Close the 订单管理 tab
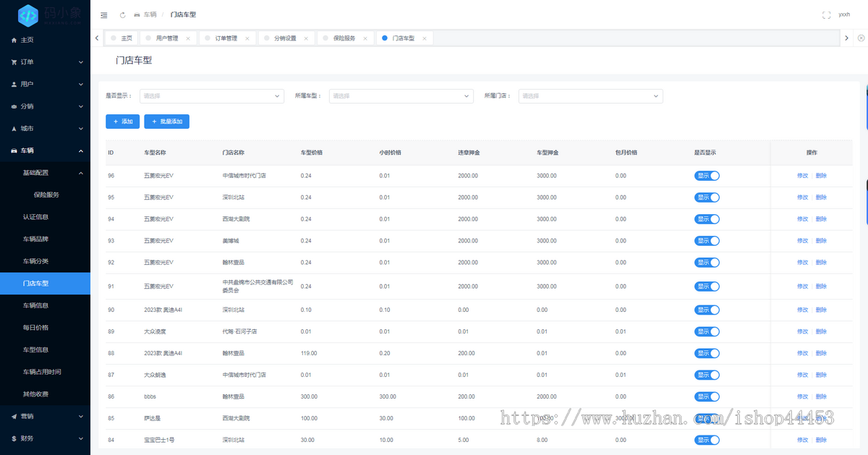Image resolution: width=868 pixels, height=455 pixels. (247, 38)
